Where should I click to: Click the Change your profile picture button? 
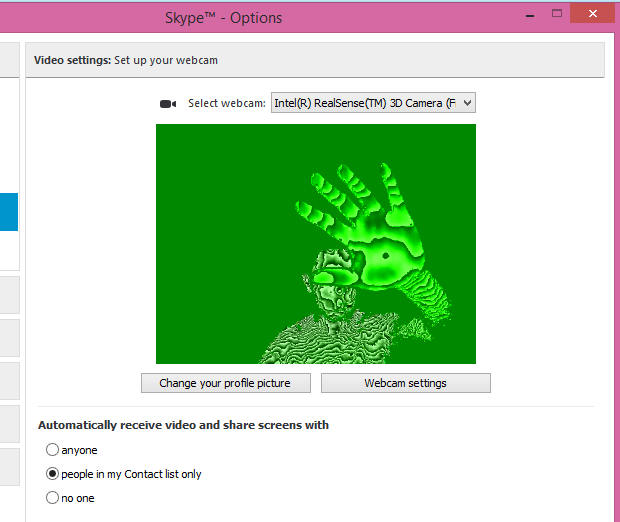(226, 383)
